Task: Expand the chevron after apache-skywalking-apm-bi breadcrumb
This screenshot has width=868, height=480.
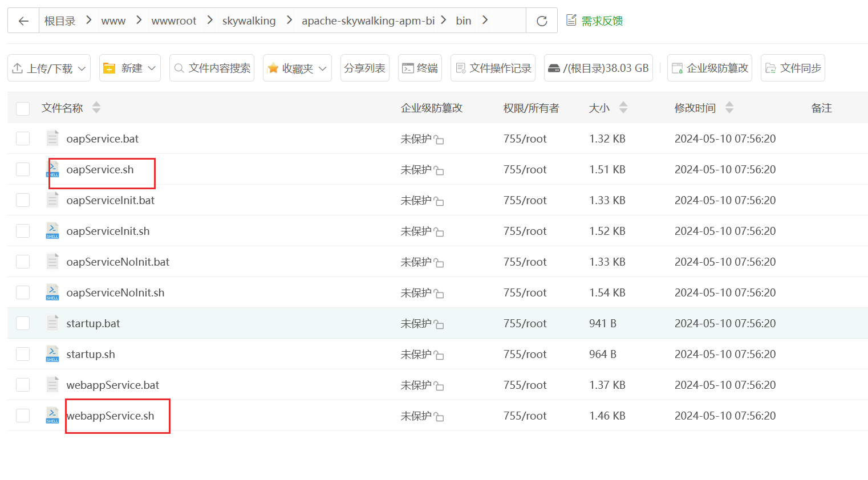Action: (443, 20)
